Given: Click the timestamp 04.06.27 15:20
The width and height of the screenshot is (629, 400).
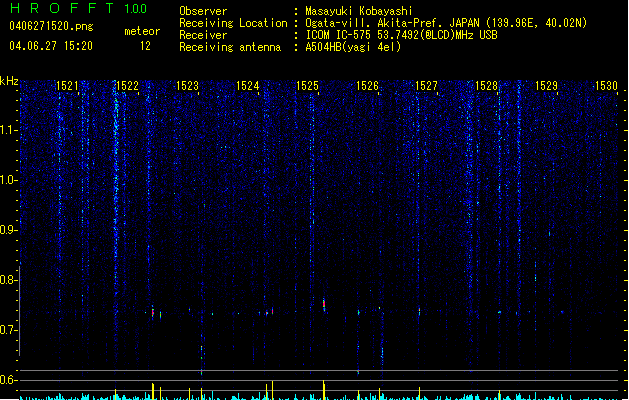Looking at the screenshot, I should (x=51, y=46).
